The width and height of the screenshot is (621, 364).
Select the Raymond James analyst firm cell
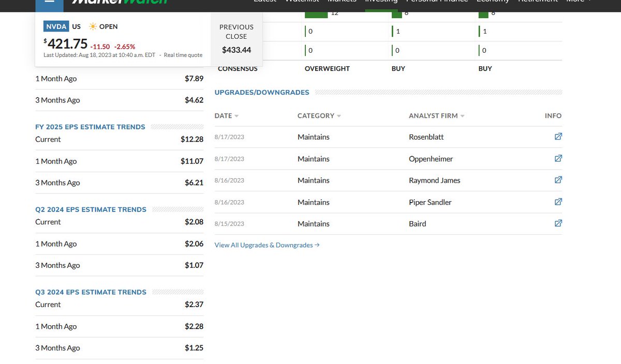pyautogui.click(x=435, y=180)
